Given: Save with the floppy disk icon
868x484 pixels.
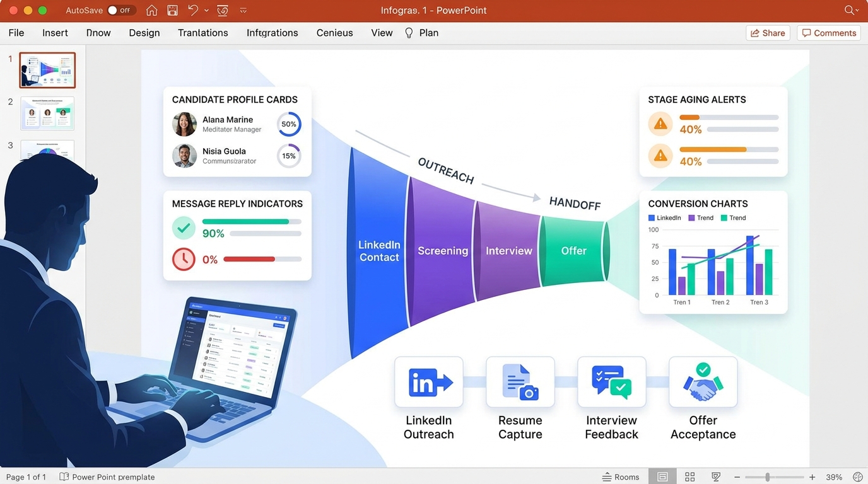Looking at the screenshot, I should pyautogui.click(x=172, y=10).
